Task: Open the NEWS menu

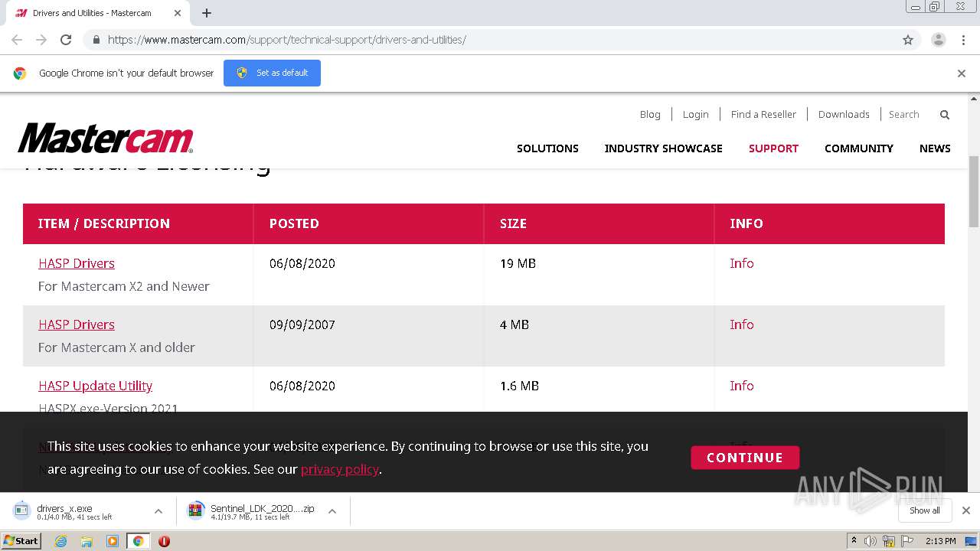Action: tap(935, 148)
